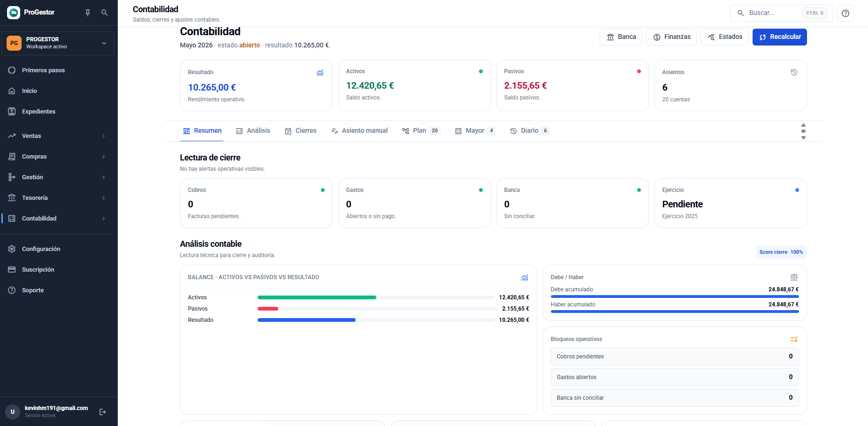Click the help question mark icon
Image resolution: width=868 pixels, height=426 pixels.
click(x=845, y=13)
